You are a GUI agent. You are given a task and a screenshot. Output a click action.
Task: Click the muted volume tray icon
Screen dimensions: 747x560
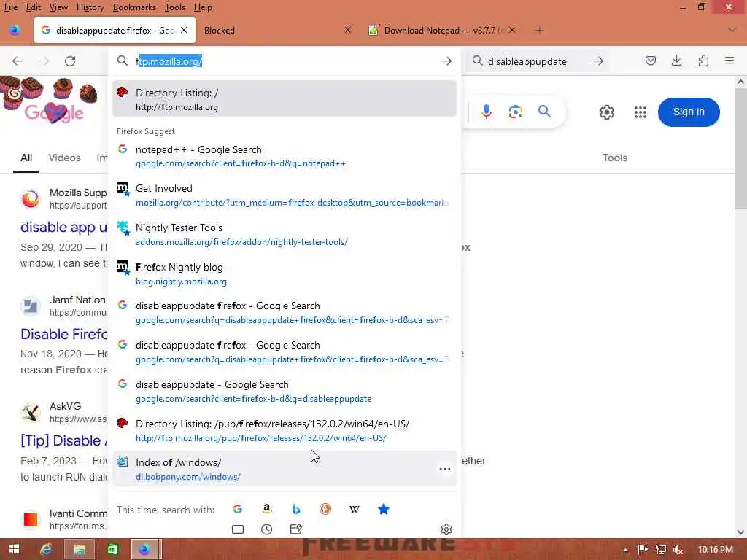click(x=678, y=550)
